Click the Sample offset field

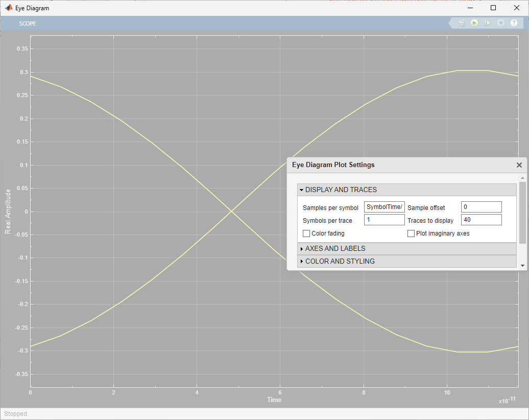coord(482,207)
